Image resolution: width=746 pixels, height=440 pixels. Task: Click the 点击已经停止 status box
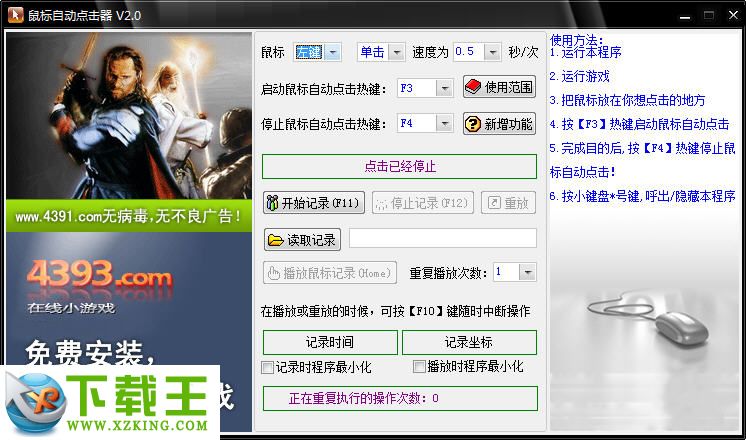point(399,166)
